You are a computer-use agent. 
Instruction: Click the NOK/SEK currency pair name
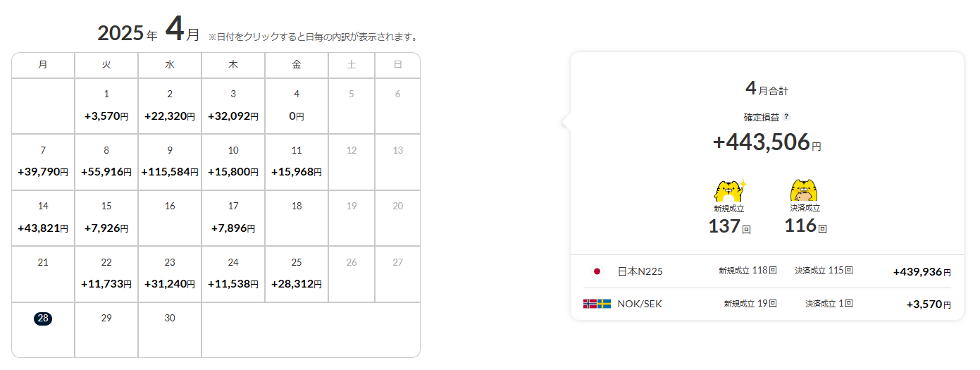pos(640,304)
